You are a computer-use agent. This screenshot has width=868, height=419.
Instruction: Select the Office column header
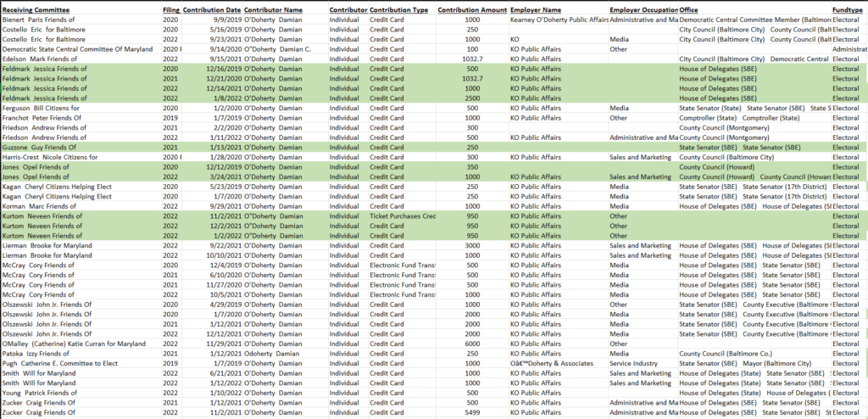pos(688,10)
